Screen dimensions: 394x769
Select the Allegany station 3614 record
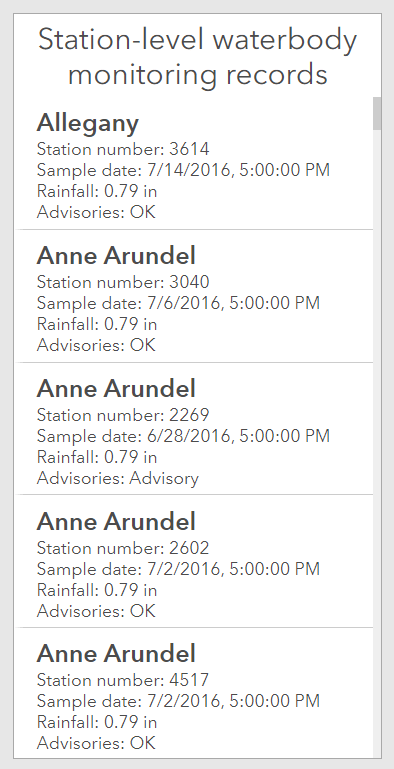(195, 163)
